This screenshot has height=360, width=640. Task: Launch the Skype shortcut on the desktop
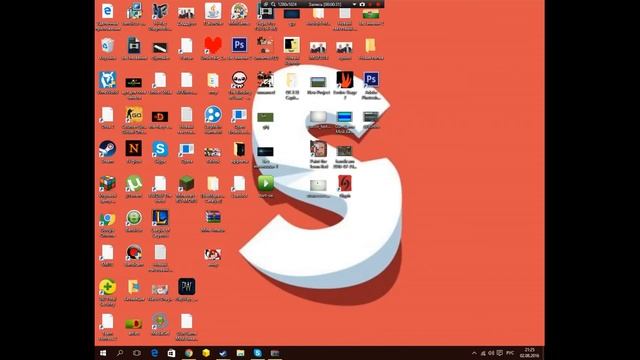(160, 149)
